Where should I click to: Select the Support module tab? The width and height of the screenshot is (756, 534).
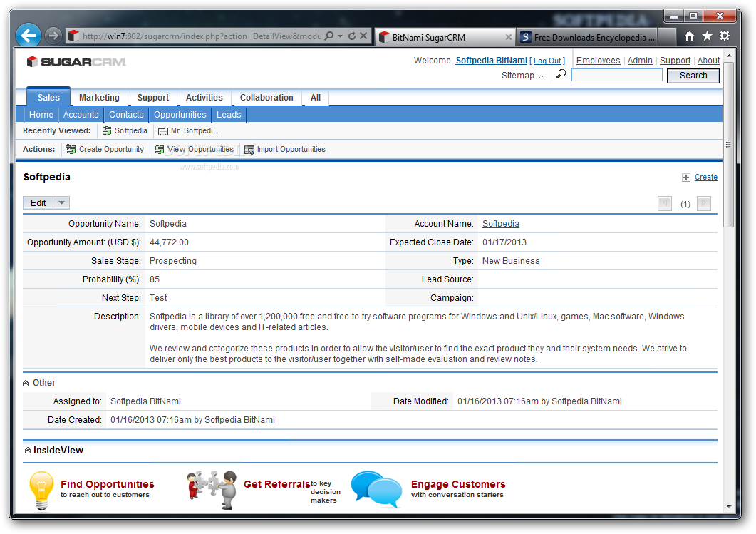point(153,98)
